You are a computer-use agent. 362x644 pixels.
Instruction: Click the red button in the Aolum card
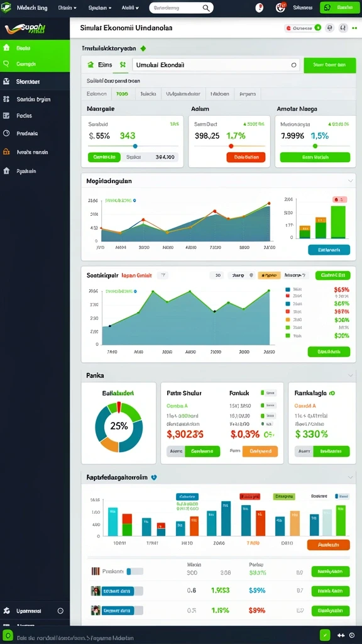click(x=246, y=157)
